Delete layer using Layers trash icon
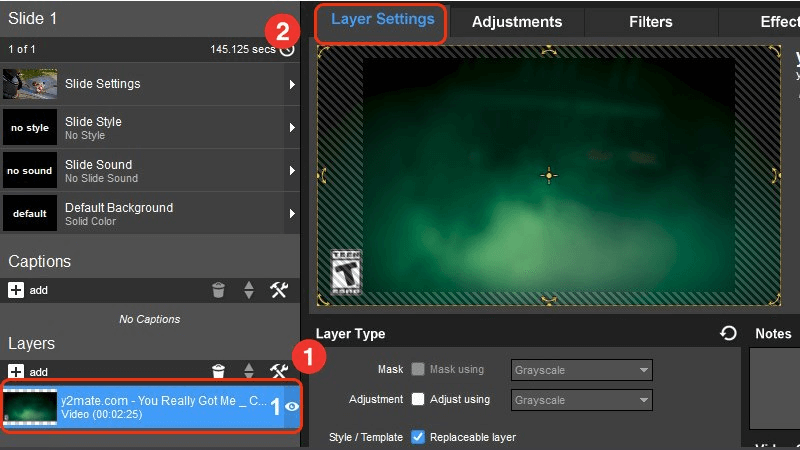The image size is (800, 450). (x=218, y=372)
